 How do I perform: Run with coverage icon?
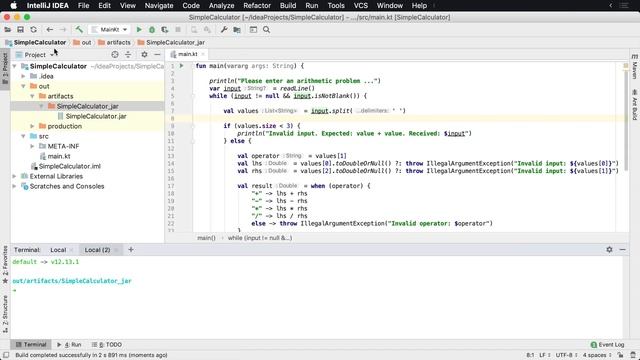pyautogui.click(x=165, y=30)
